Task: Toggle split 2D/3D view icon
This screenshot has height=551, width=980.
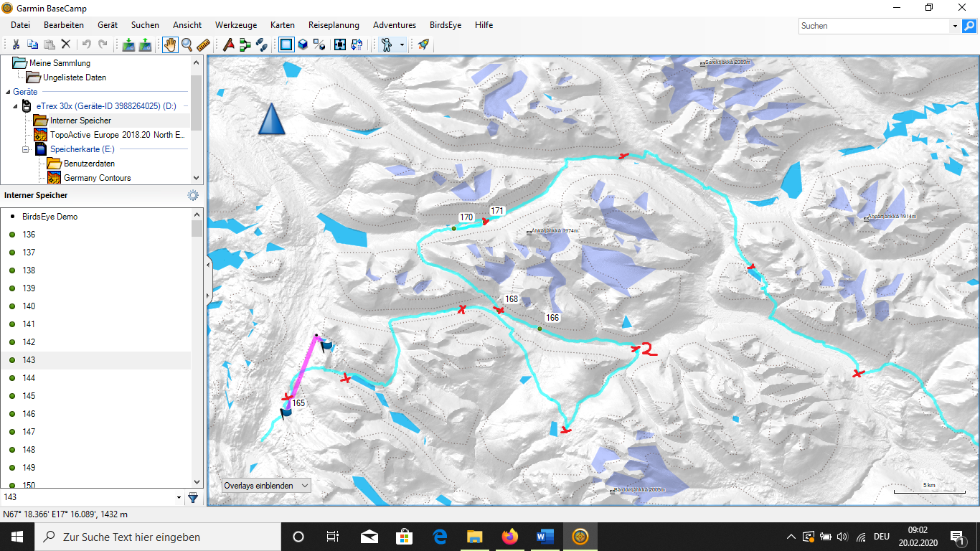Action: click(319, 44)
